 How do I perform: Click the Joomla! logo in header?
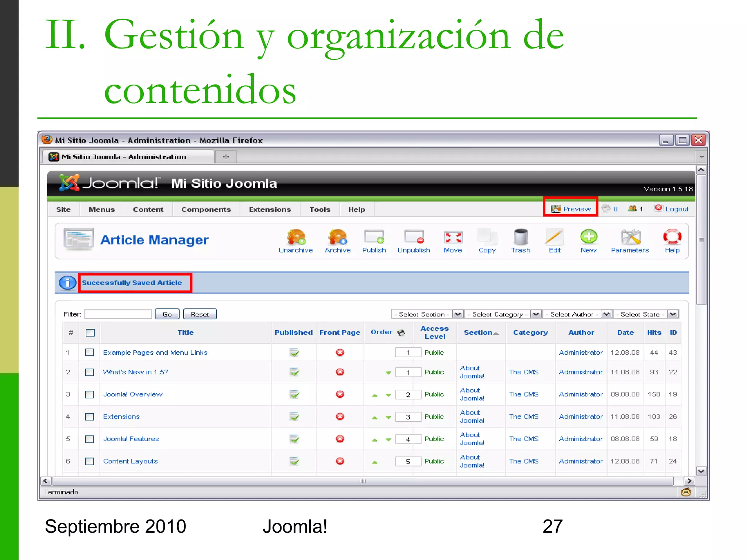point(110,183)
